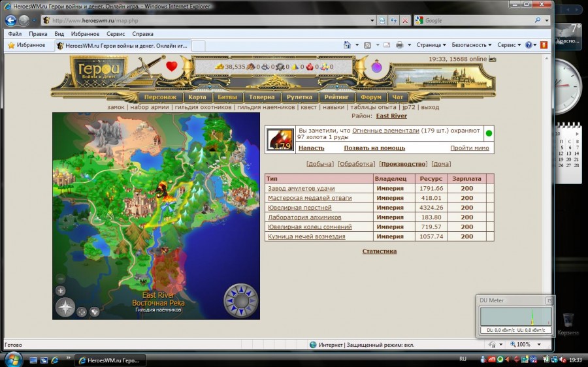
Task: Click the green status circle in hunt box
Action: [x=489, y=133]
